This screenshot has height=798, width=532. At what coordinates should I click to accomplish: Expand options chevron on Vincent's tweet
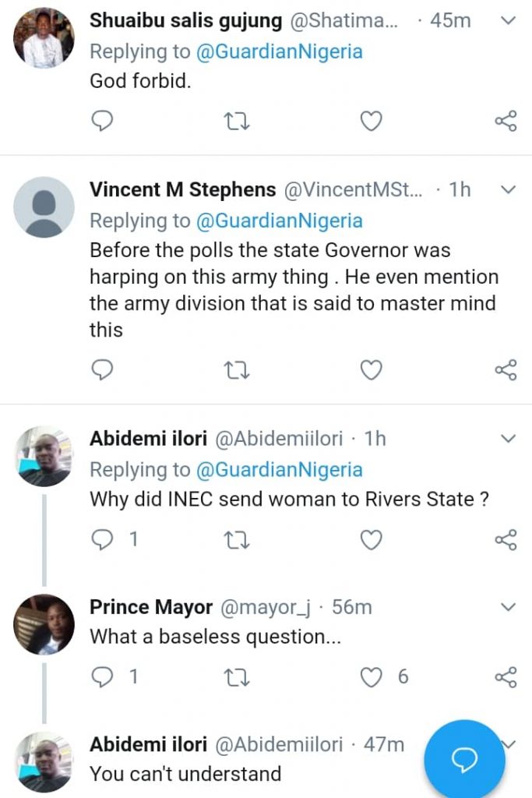[508, 189]
